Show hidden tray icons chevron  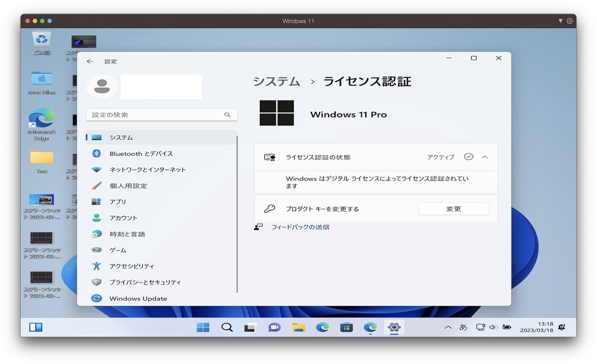[x=448, y=327]
